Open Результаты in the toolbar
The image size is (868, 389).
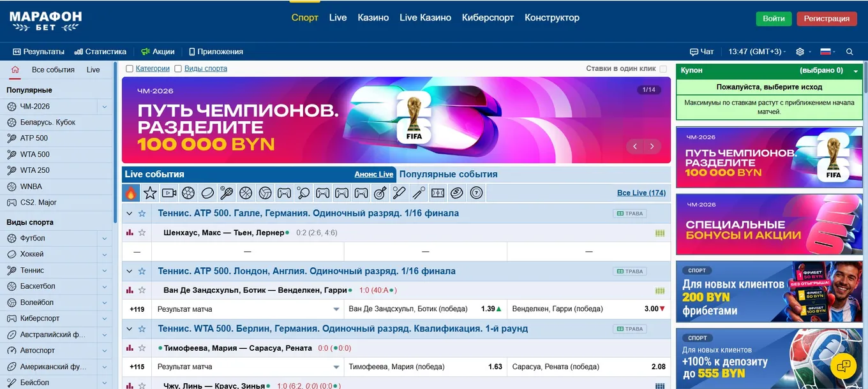click(39, 52)
